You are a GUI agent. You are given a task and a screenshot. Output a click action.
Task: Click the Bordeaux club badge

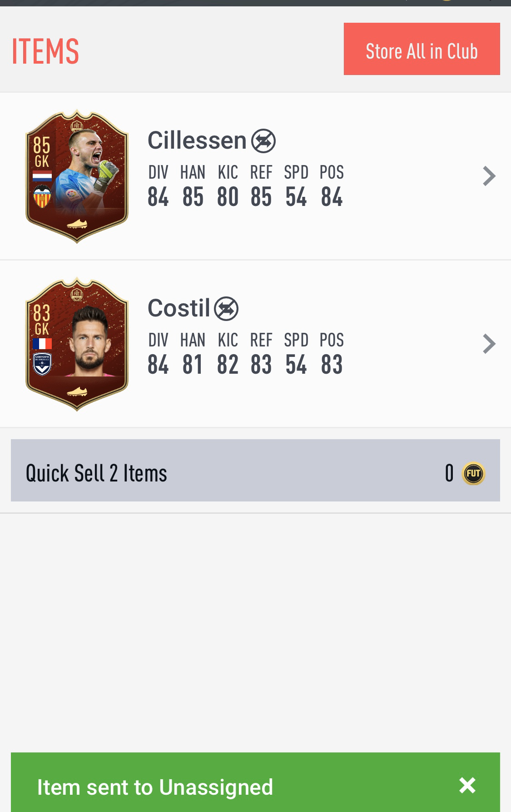pos(42,364)
